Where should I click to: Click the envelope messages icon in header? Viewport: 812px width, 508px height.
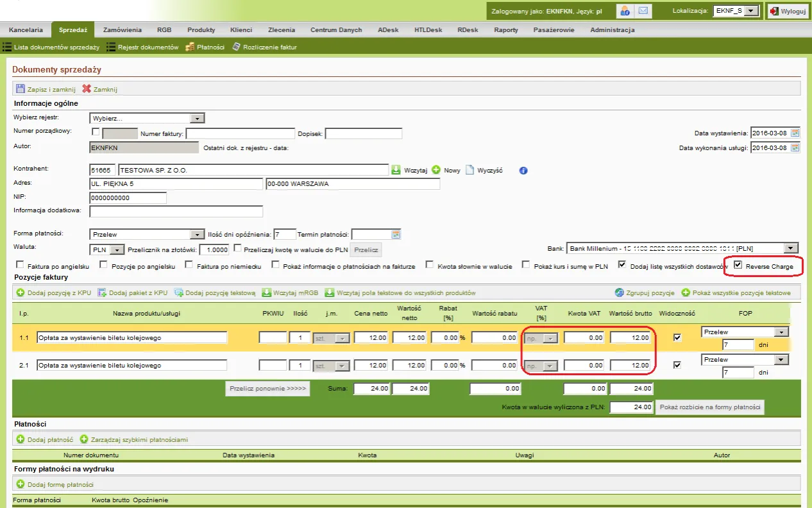pyautogui.click(x=643, y=11)
